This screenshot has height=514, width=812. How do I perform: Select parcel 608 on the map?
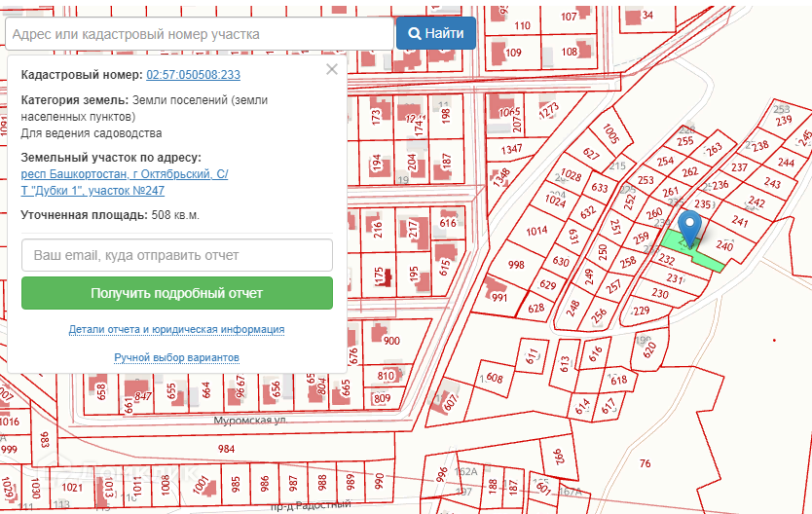pyautogui.click(x=494, y=378)
